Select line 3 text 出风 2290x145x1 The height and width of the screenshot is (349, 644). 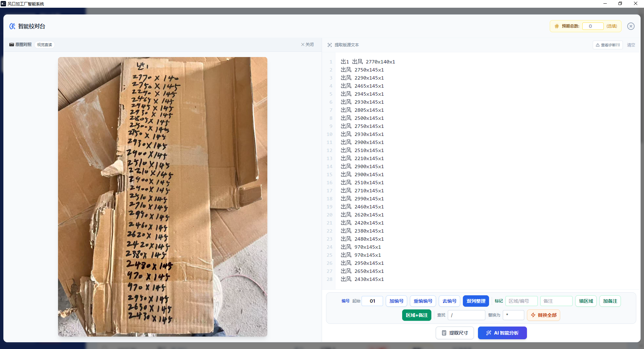pyautogui.click(x=362, y=78)
